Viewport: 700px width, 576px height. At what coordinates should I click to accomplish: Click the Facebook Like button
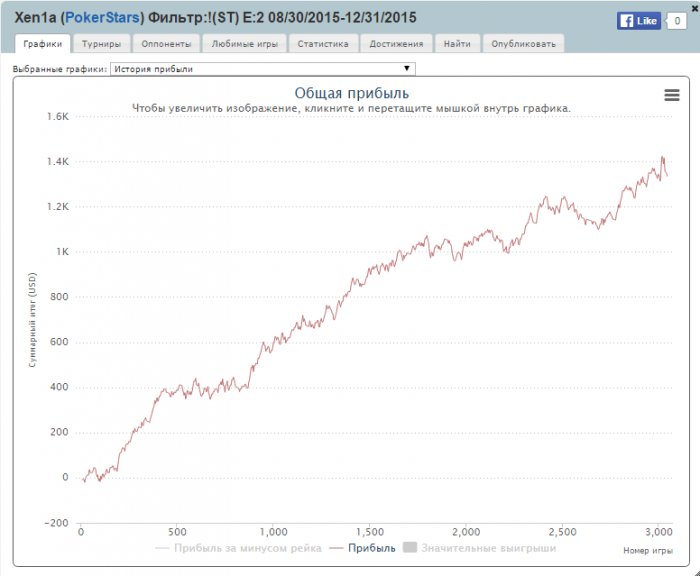click(638, 20)
